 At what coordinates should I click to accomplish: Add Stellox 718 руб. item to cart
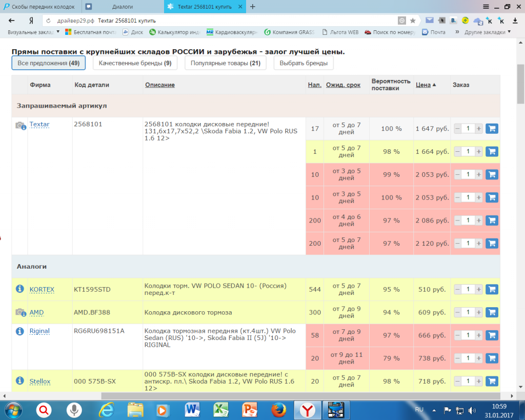(492, 381)
